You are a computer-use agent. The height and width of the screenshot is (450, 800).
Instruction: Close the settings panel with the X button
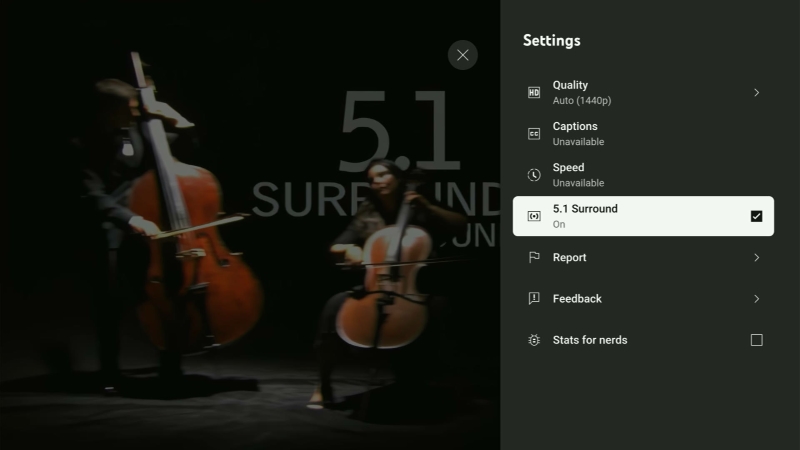[x=463, y=55]
